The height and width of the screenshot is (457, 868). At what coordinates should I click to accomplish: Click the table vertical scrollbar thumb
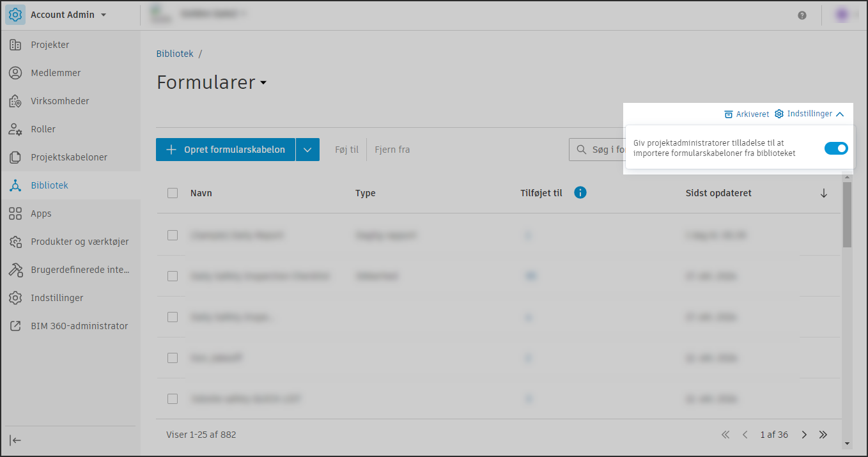point(847,215)
